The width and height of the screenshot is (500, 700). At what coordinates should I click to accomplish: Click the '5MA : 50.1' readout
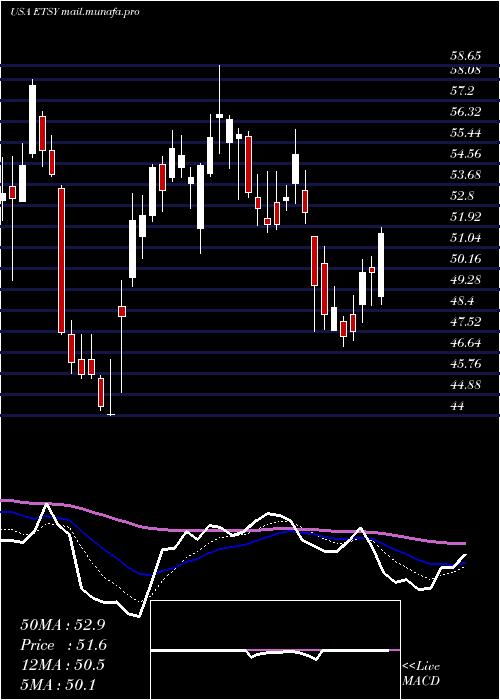coord(58,684)
